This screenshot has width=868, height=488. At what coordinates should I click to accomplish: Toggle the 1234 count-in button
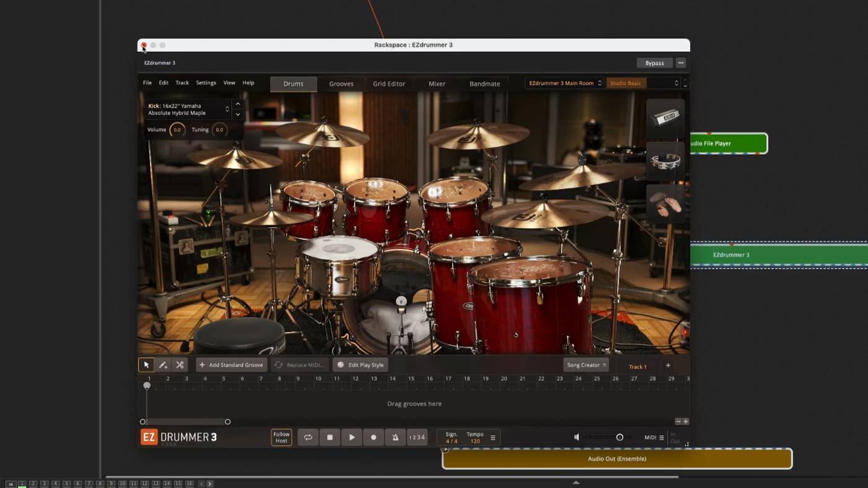417,437
